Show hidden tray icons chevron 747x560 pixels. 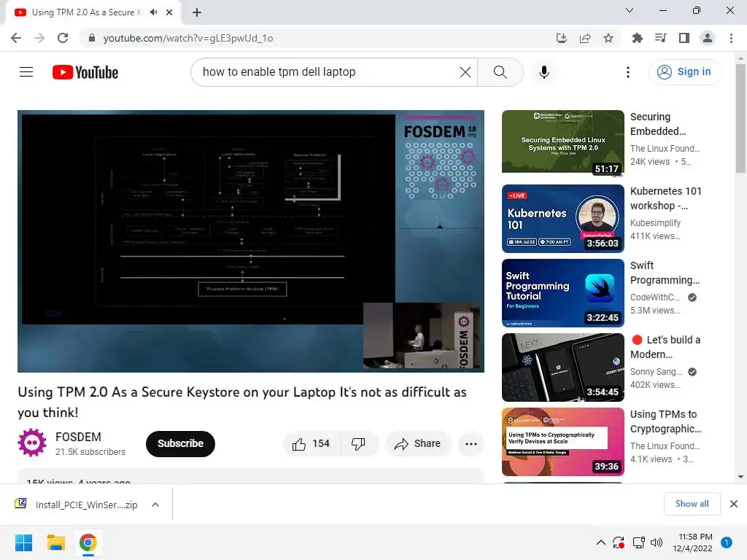[601, 542]
